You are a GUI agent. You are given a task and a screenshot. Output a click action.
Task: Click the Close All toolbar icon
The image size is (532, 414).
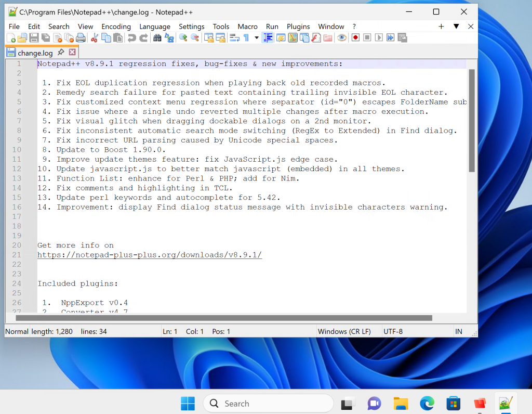[69, 37]
